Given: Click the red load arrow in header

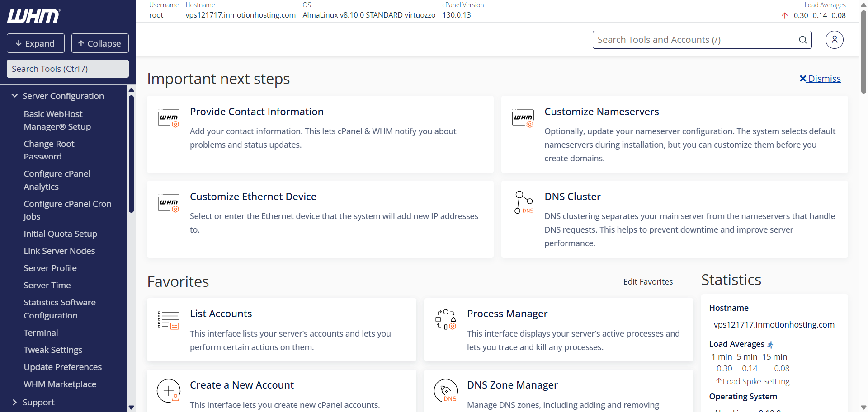Looking at the screenshot, I should click(x=785, y=15).
